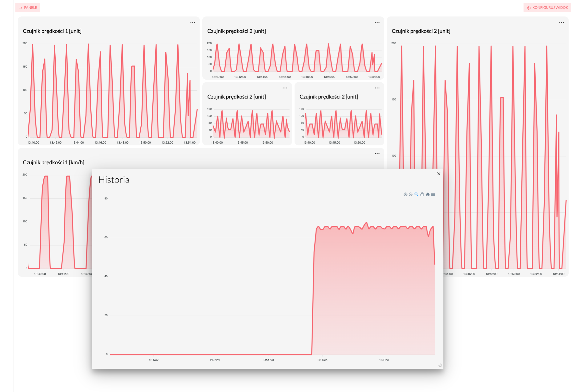Open three-dot menu of small right Czujnik prędkości 2 card
Screen dimensions: 588x392
coord(377,88)
